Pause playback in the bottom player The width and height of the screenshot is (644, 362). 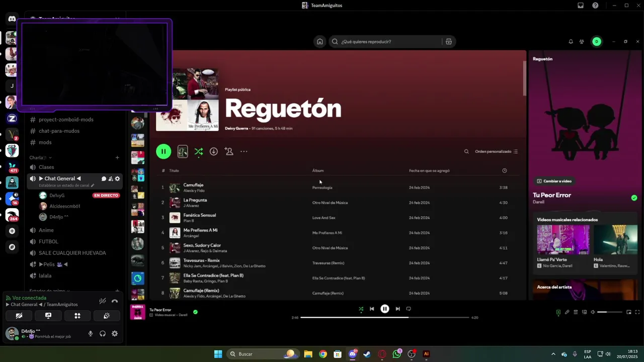click(385, 309)
